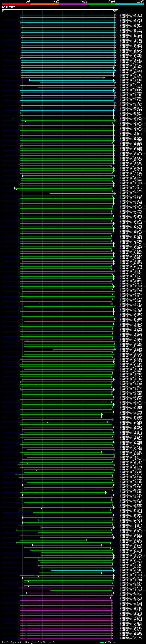Select hit UniRef100_Q172A4

131,512
